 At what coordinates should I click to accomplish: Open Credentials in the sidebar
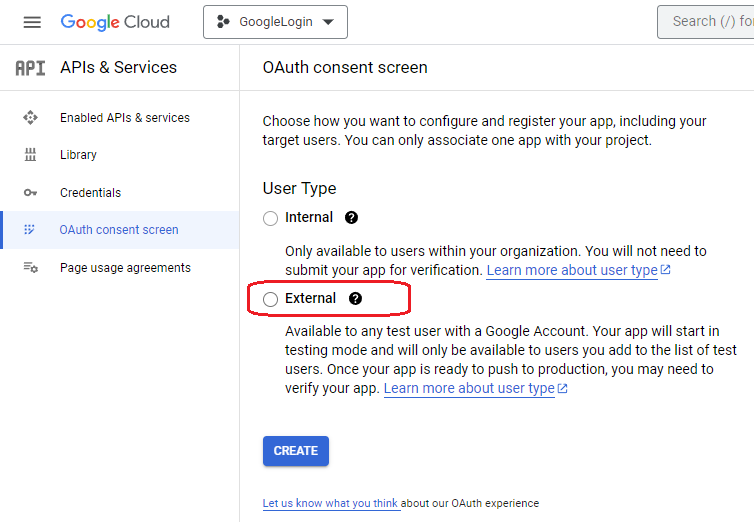point(90,193)
